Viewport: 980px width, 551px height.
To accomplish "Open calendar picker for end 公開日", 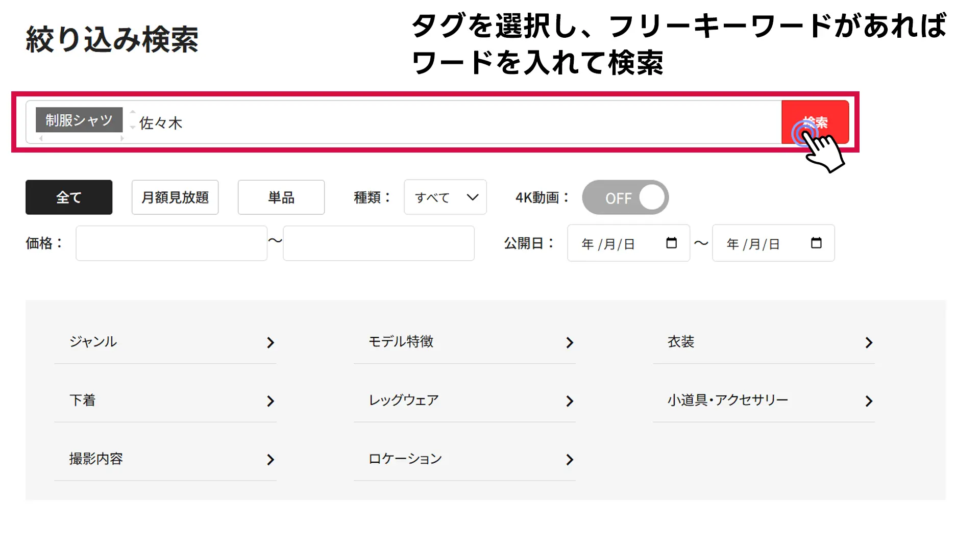I will click(x=816, y=243).
